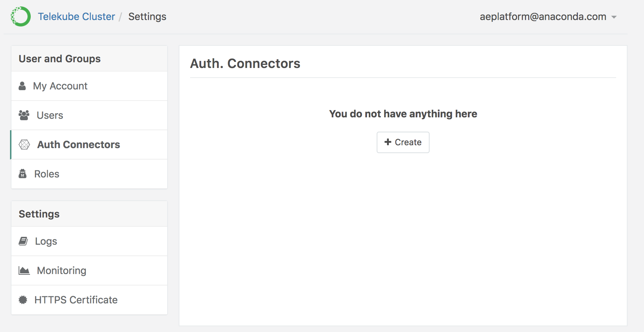Image resolution: width=644 pixels, height=332 pixels.
Task: Click the Monitoring area chart icon
Action: click(24, 270)
